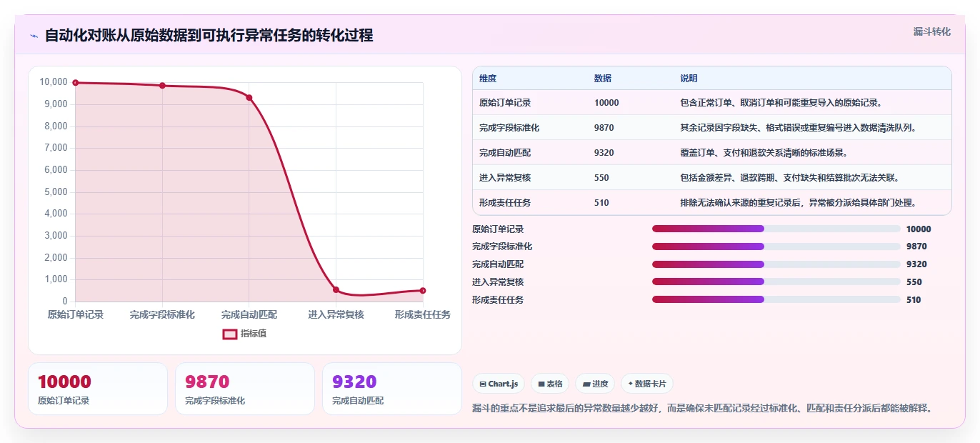Viewport: 980px width, 443px height.
Task: Open the 9320 完成自动匹配 stat card
Action: (x=392, y=389)
